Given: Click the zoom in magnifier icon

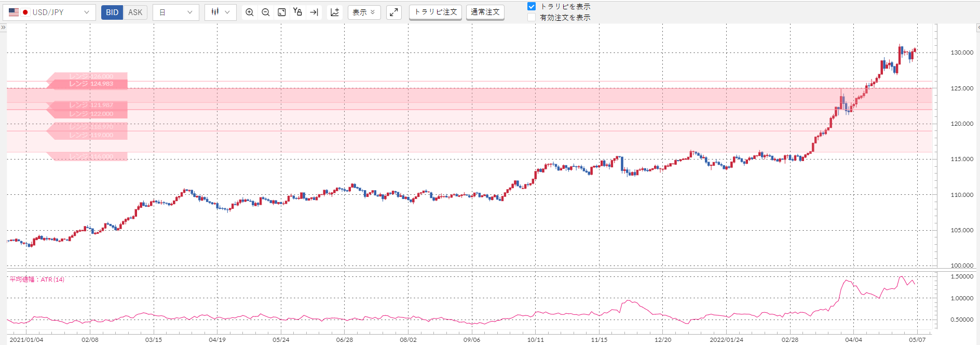Looking at the screenshot, I should [x=250, y=12].
